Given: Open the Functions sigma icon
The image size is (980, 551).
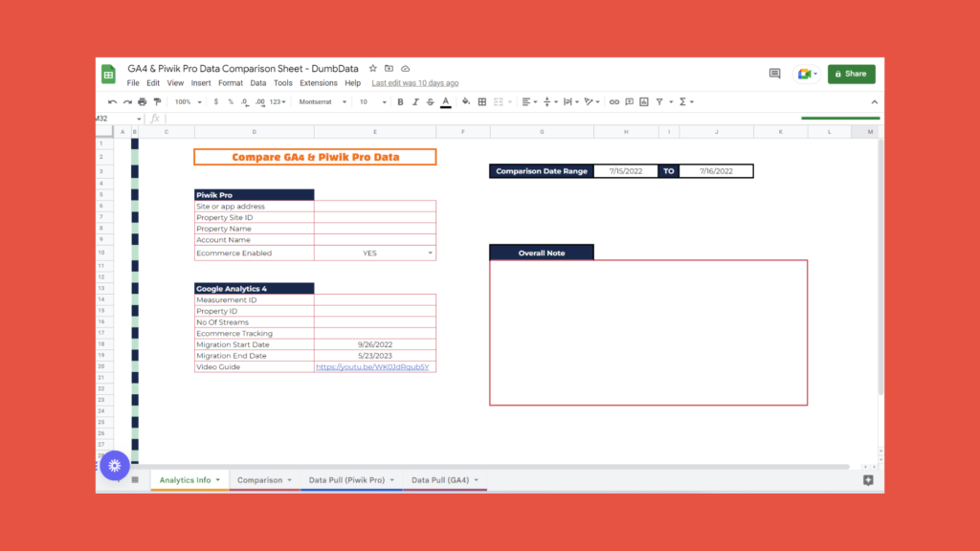Looking at the screenshot, I should click(683, 101).
